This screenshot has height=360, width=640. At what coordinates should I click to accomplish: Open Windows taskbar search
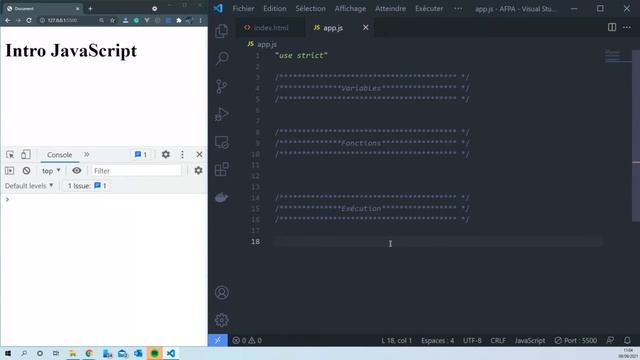(x=24, y=353)
